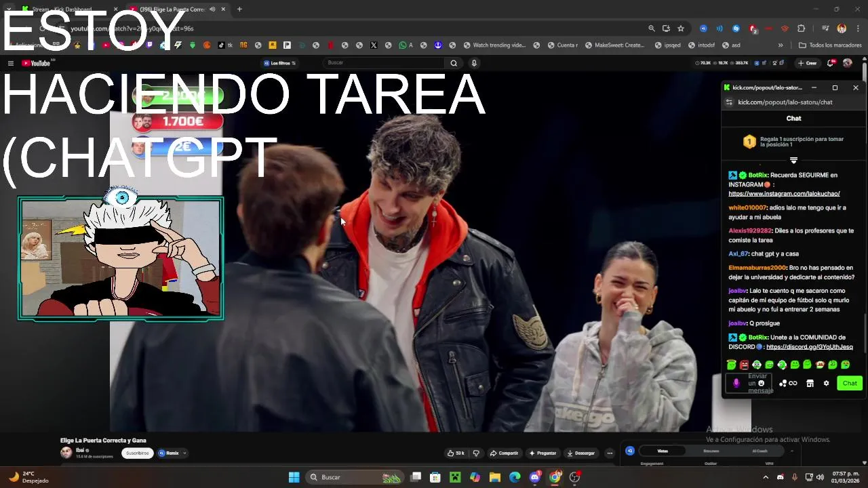Click the Windows taskbar search box
This screenshot has width=868, height=488.
tap(355, 477)
